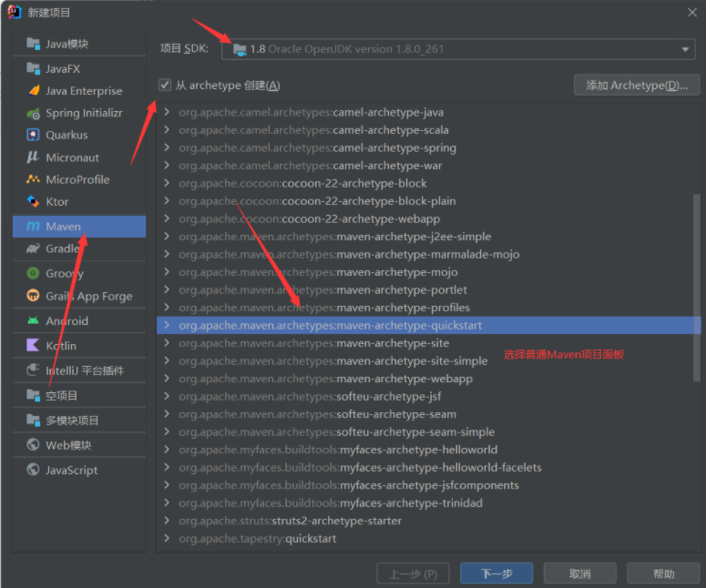Select org.apache.tapestry:quickstart row
Screen dimensions: 706x588
click(429, 539)
